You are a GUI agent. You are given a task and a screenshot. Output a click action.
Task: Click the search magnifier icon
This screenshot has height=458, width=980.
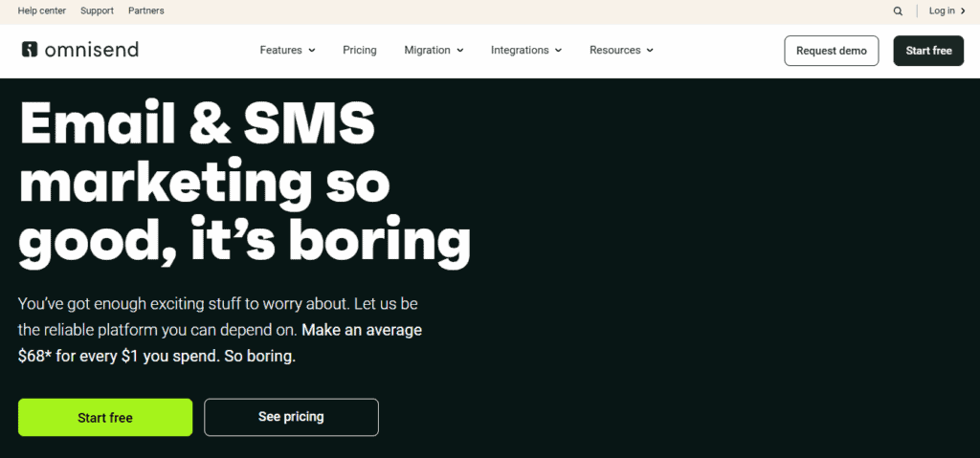tap(898, 11)
